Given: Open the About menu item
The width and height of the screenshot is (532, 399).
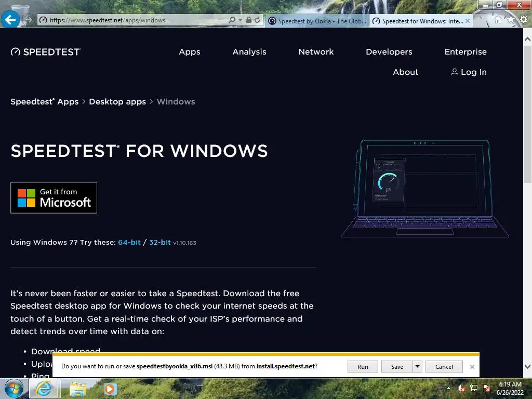Looking at the screenshot, I should pos(405,72).
